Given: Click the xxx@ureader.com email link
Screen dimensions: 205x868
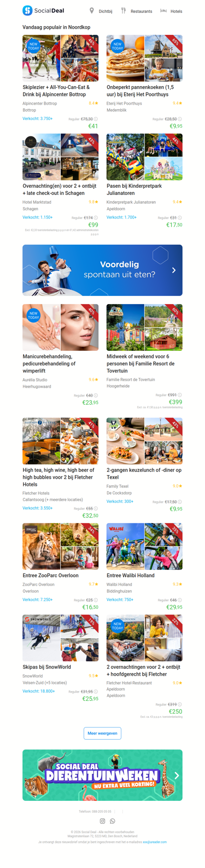Looking at the screenshot, I should tap(155, 842).
